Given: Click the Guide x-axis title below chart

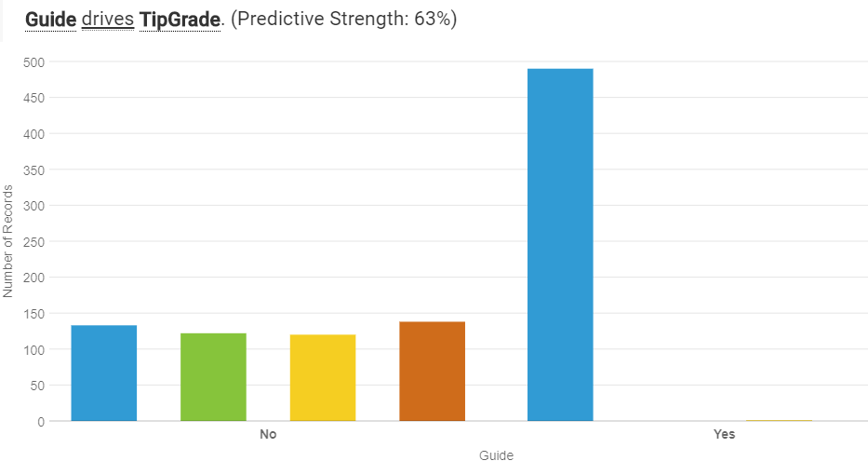Looking at the screenshot, I should point(496,454).
